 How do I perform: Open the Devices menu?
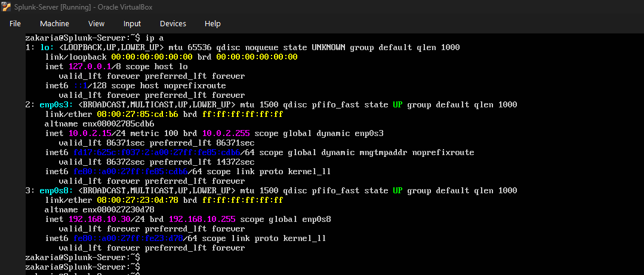[x=173, y=24]
